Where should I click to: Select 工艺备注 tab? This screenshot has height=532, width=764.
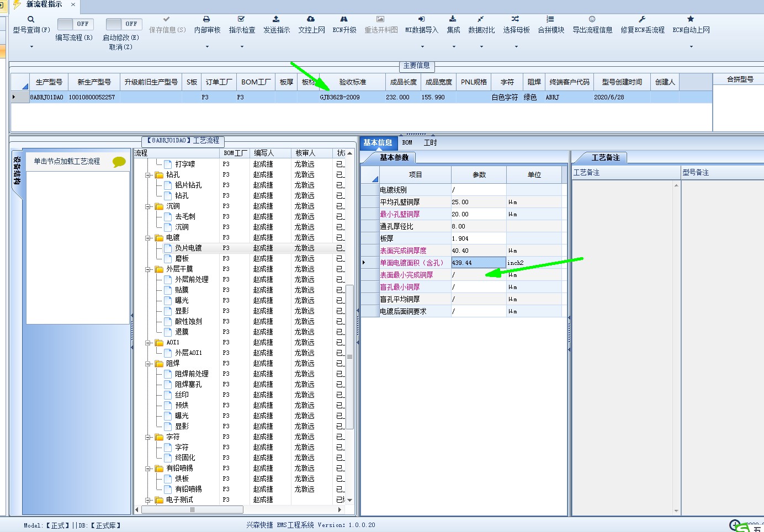pos(606,158)
